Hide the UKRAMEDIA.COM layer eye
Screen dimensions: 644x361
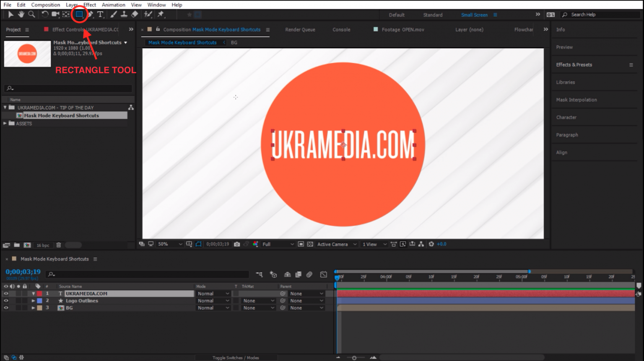[x=6, y=294]
